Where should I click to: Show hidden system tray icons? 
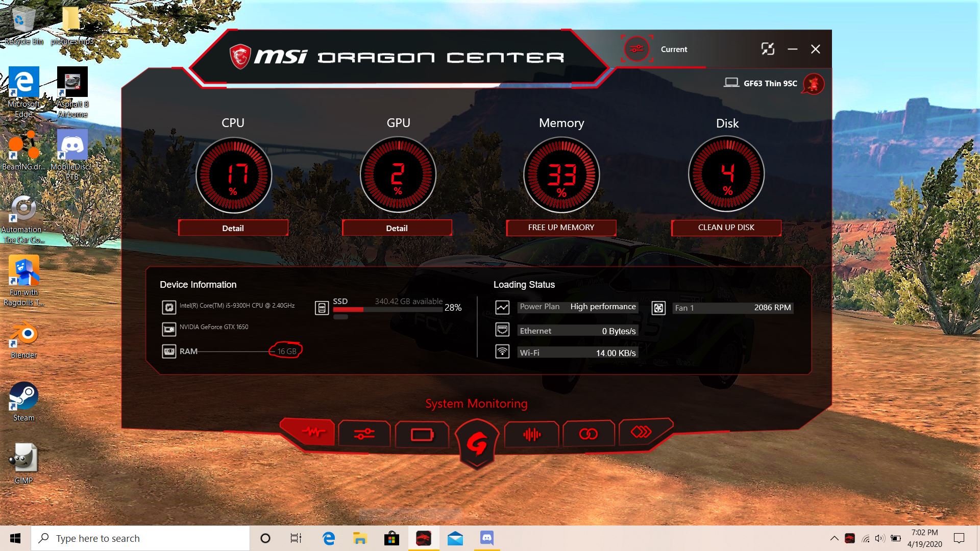coord(834,538)
